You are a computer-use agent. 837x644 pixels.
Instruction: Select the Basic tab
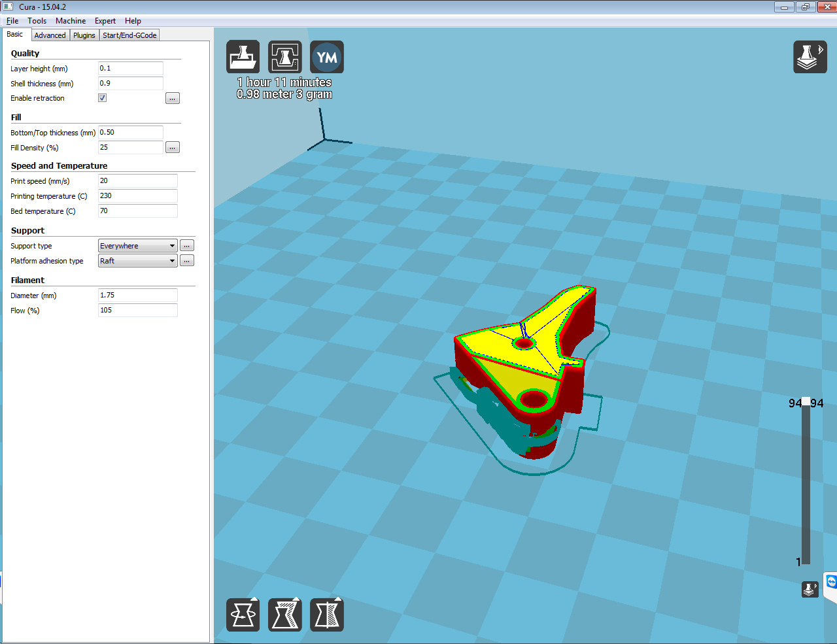tap(15, 35)
